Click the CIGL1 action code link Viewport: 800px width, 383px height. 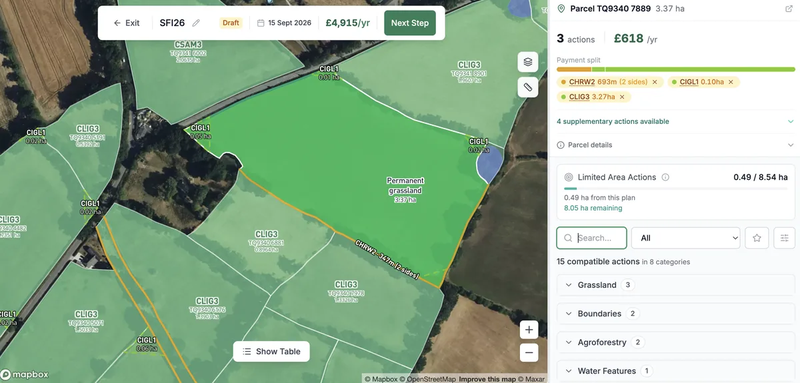(x=689, y=82)
